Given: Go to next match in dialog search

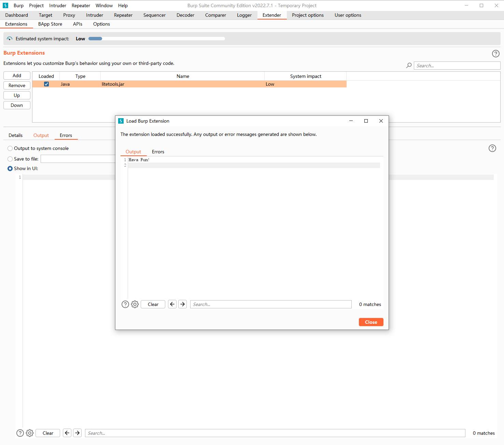Looking at the screenshot, I should pyautogui.click(x=183, y=304).
